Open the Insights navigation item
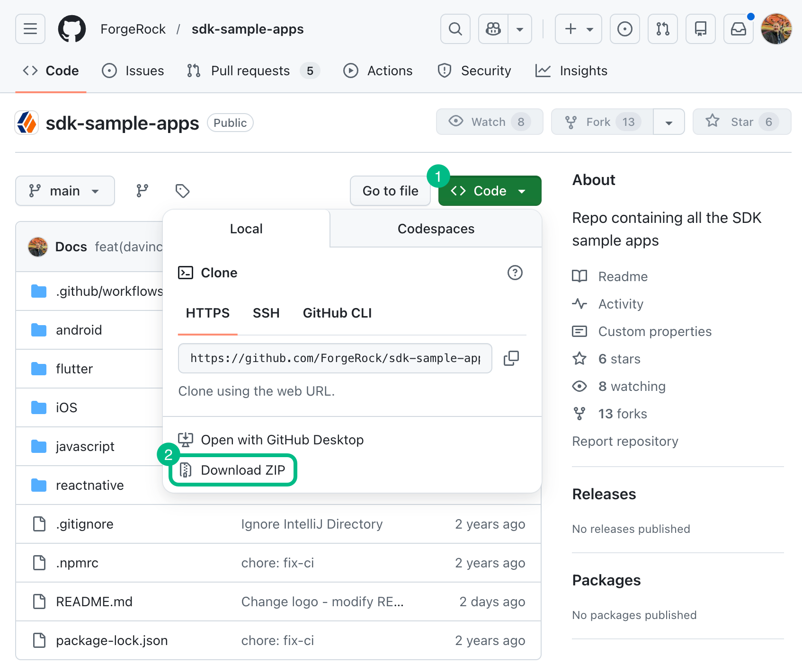802x672 pixels. point(571,71)
